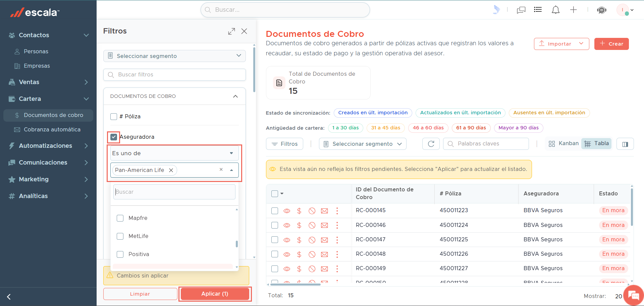644x306 pixels.
Task: Open Analíticas sidebar menu
Action: (x=48, y=196)
